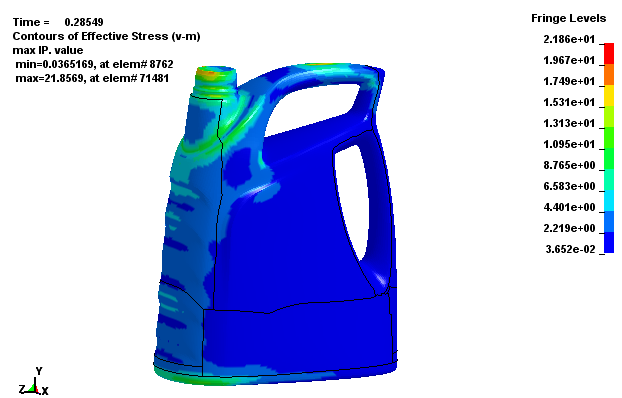
Task: Click the dark blue lowest fringe band
Action: coord(609,243)
